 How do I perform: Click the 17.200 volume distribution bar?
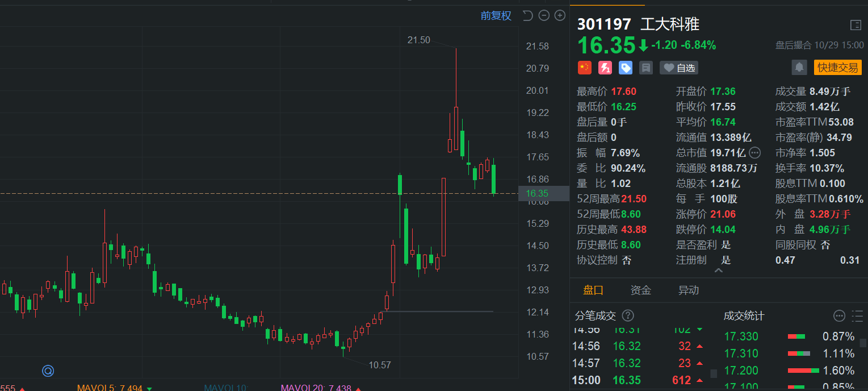pos(803,371)
